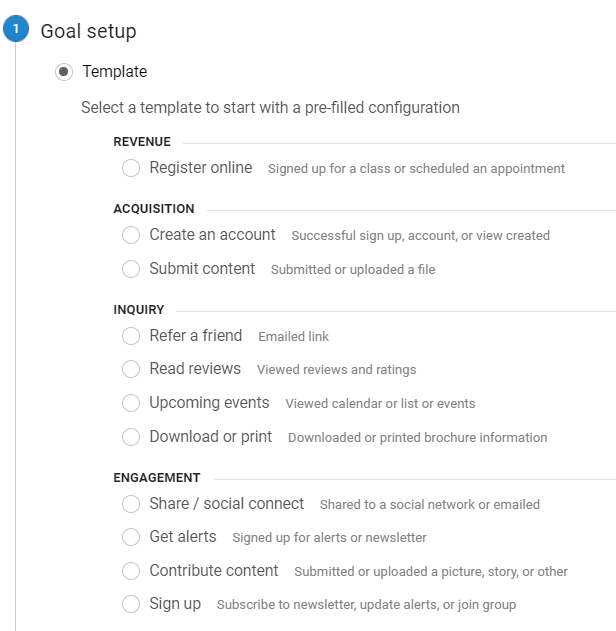The width and height of the screenshot is (616, 631).
Task: Click the Template label text
Action: (115, 72)
